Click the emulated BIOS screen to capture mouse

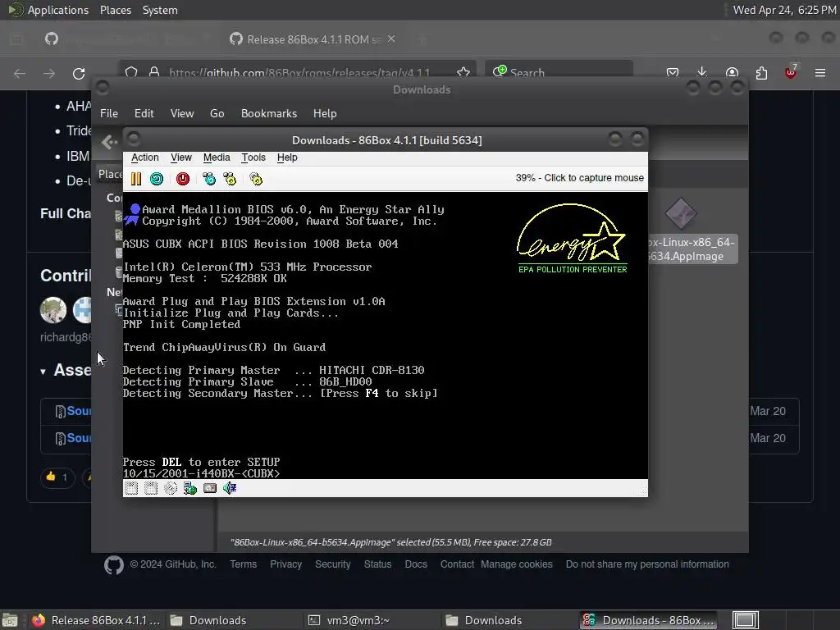click(x=386, y=336)
